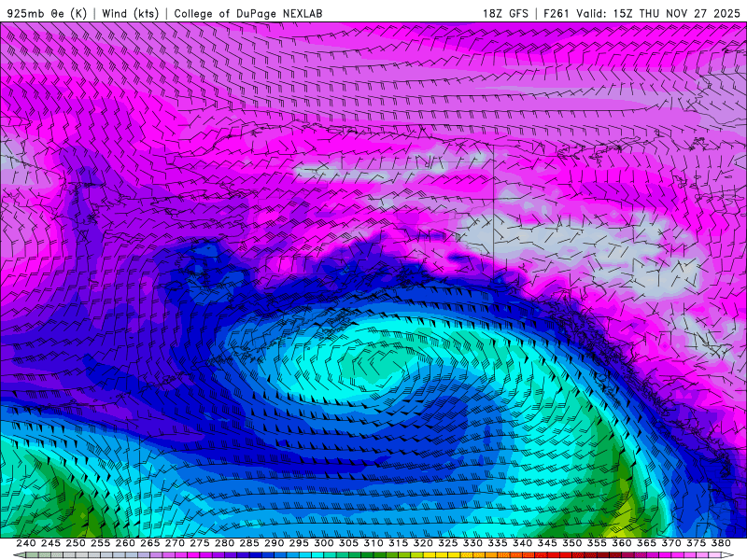Click the 270 colorbar tick label
The width and height of the screenshot is (747, 560).
(x=175, y=543)
